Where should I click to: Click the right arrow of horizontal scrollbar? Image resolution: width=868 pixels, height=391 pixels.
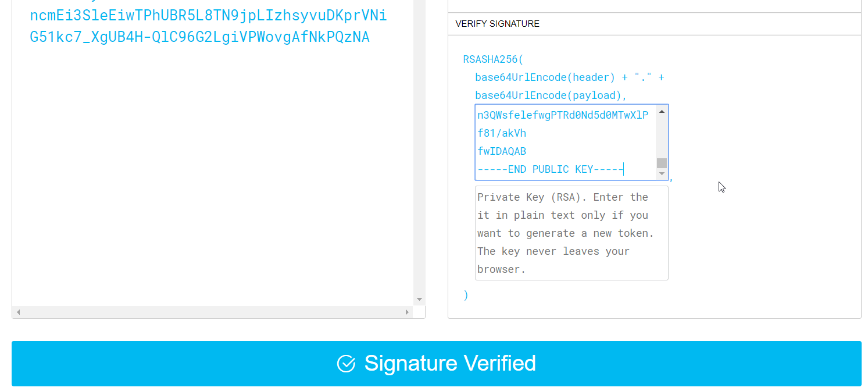tap(407, 312)
